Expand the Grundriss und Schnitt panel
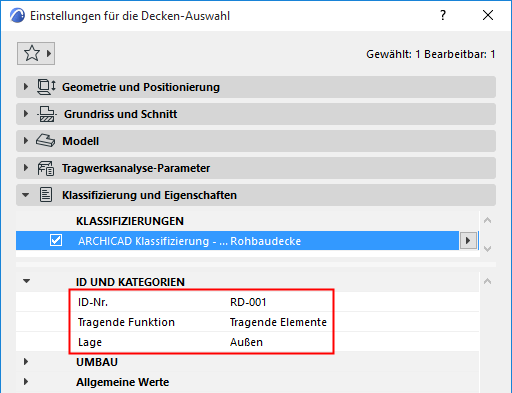This screenshot has width=512, height=393. click(26, 114)
